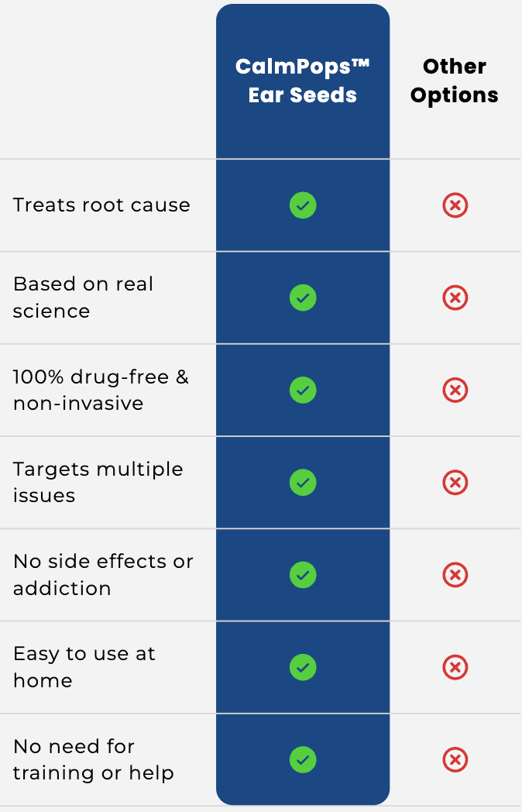Click red X for 100% drug-free row

coord(455,390)
